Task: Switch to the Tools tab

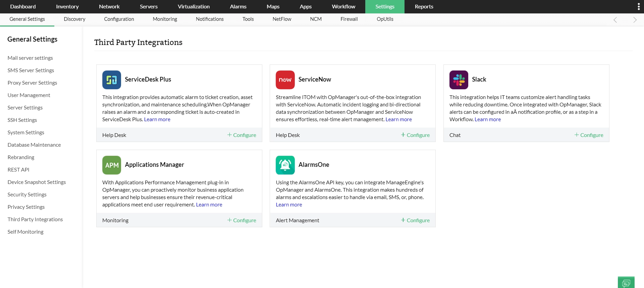Action: point(248,19)
